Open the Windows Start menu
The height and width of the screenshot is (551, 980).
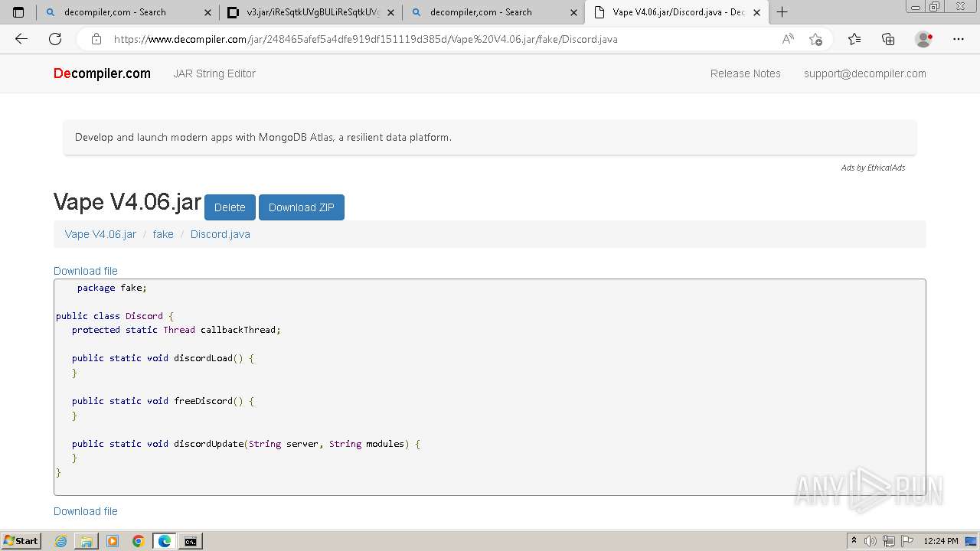(21, 541)
